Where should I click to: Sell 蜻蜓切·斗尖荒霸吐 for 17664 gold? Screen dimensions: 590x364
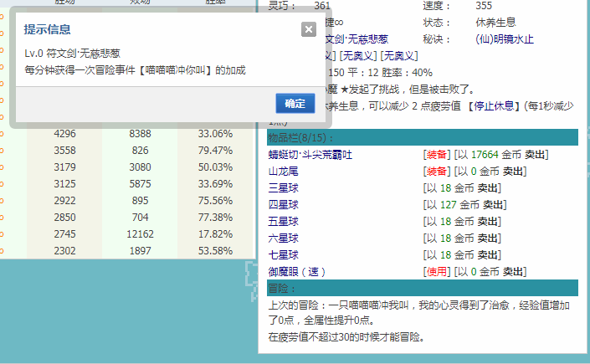point(535,155)
